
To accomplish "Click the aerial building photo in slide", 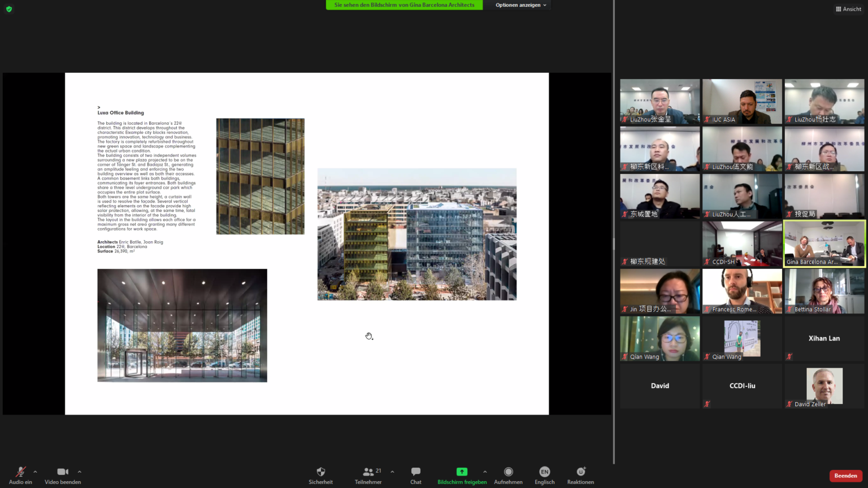I will tap(416, 234).
